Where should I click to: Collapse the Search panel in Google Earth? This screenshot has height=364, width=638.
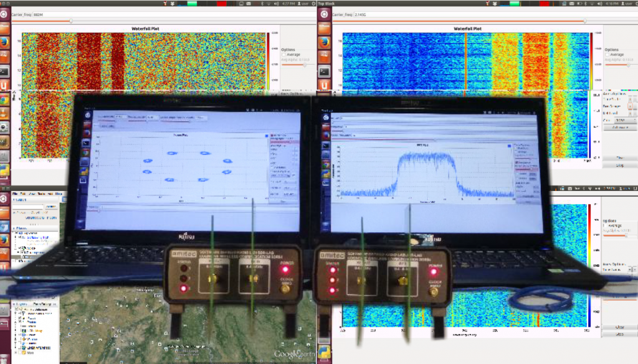[x=14, y=200]
